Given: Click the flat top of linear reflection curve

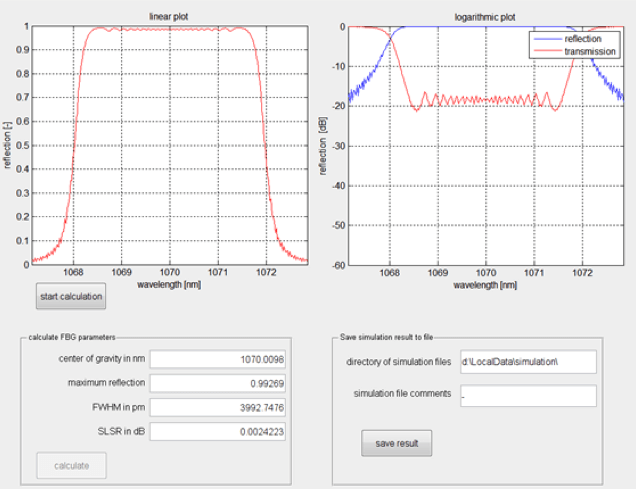Looking at the screenshot, I should pyautogui.click(x=170, y=29).
